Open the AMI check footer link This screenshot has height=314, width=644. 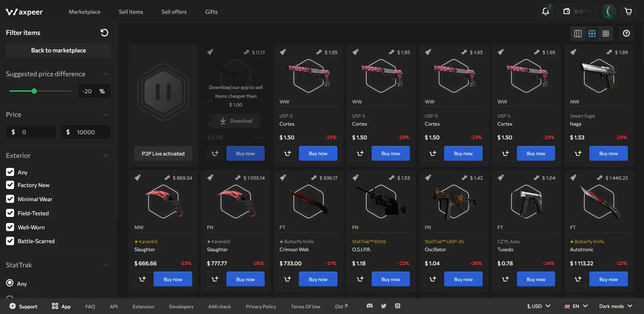point(219,307)
